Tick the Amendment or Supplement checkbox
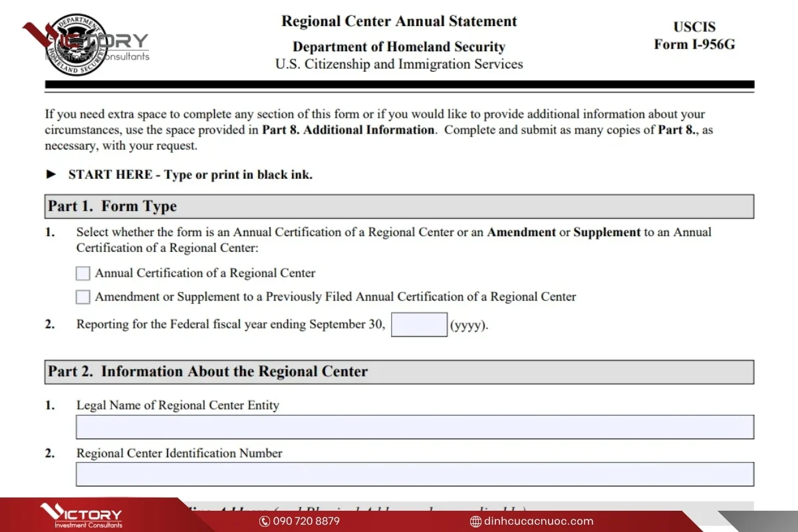 [x=82, y=297]
